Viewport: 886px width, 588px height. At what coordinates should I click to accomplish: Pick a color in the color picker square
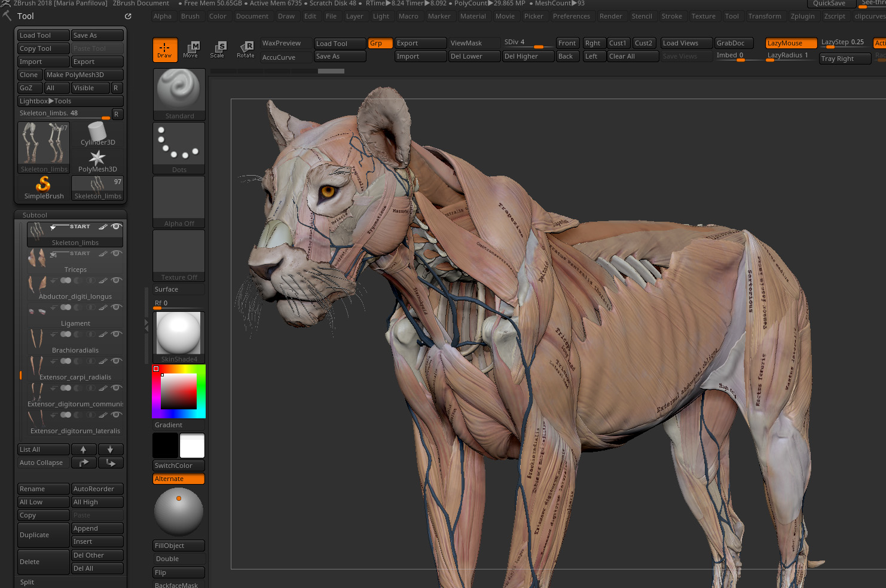(179, 391)
